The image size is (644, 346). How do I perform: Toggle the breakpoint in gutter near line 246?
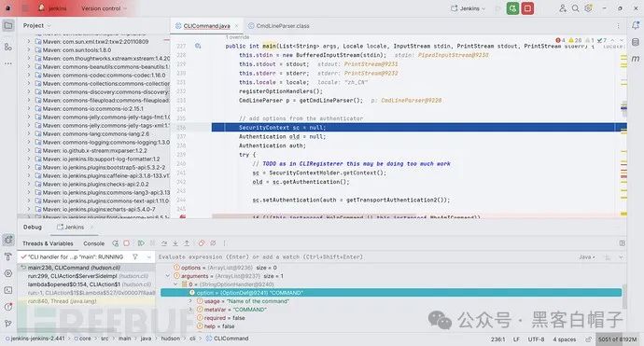point(183,216)
